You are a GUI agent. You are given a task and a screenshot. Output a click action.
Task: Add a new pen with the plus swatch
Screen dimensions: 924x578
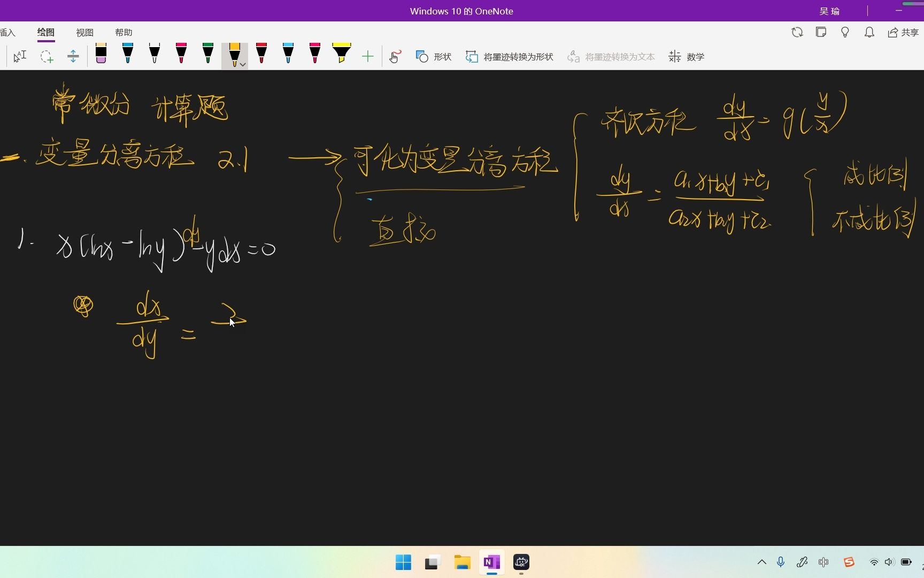(368, 56)
